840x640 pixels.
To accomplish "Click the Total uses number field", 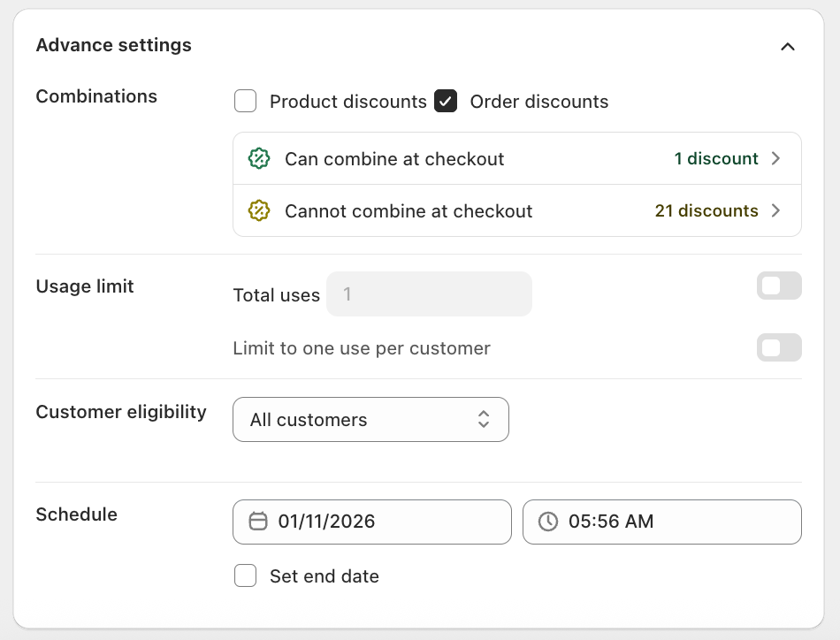I will tap(429, 294).
